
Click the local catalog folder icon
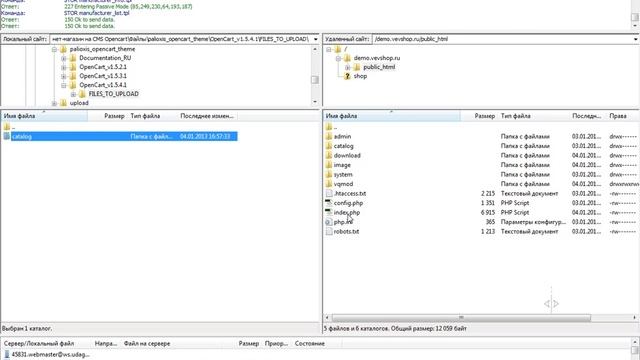[7, 136]
